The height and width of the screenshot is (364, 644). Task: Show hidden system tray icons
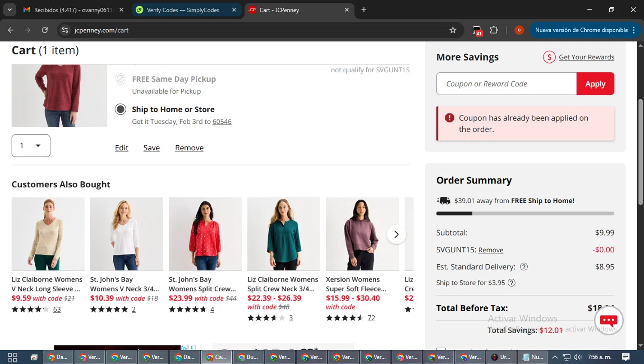555,357
